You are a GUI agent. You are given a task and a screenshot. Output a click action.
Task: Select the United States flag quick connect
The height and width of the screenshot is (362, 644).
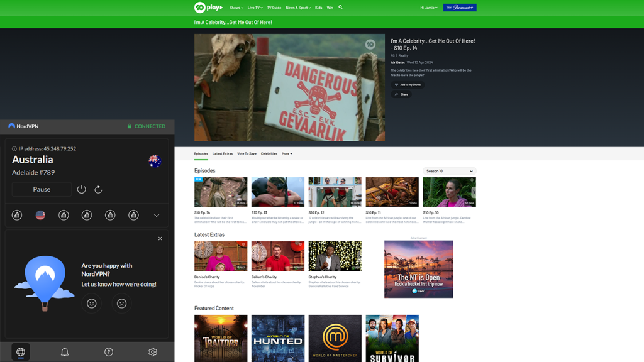40,215
